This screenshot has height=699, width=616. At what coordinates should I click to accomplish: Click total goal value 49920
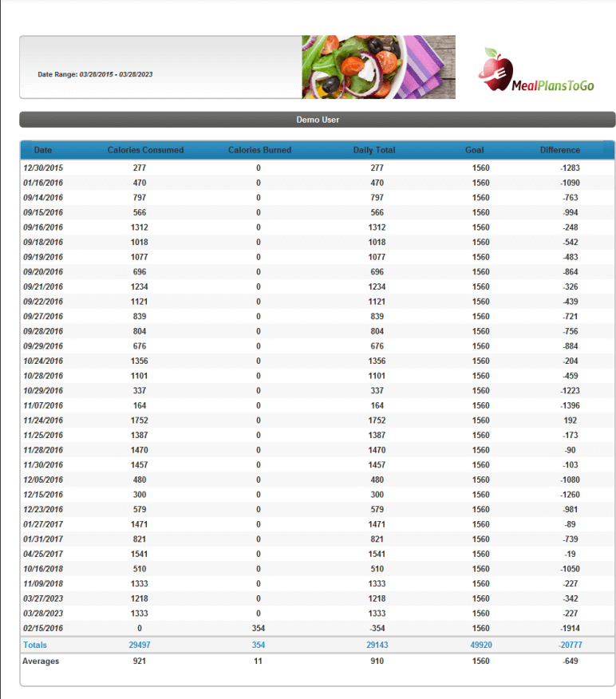pos(481,645)
